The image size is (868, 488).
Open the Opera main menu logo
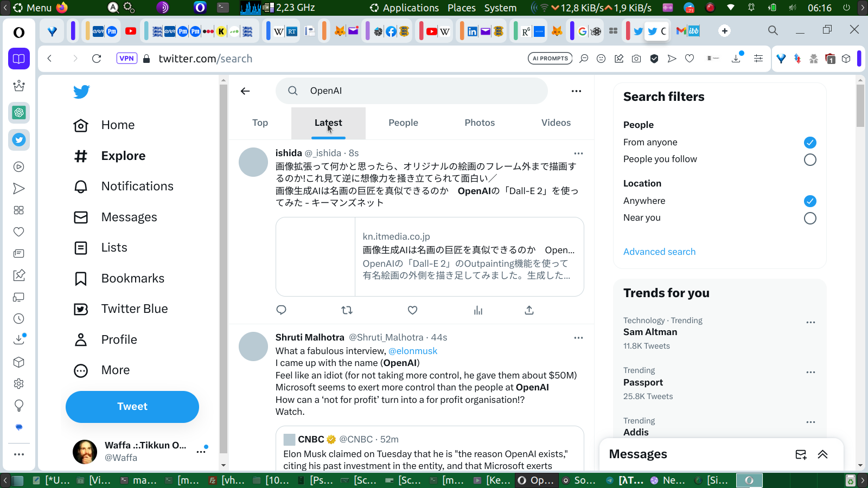click(19, 33)
